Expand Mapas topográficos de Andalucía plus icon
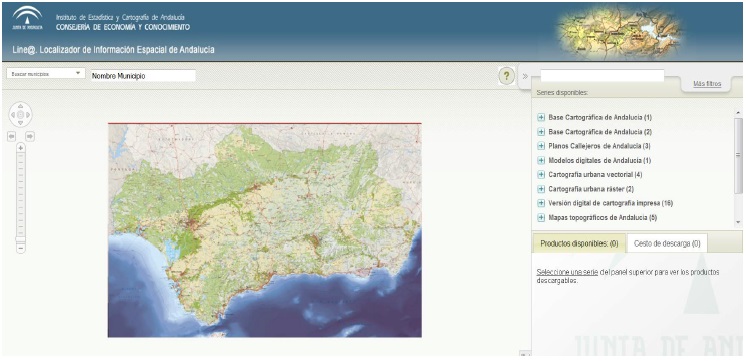The image size is (746, 361). [x=541, y=217]
